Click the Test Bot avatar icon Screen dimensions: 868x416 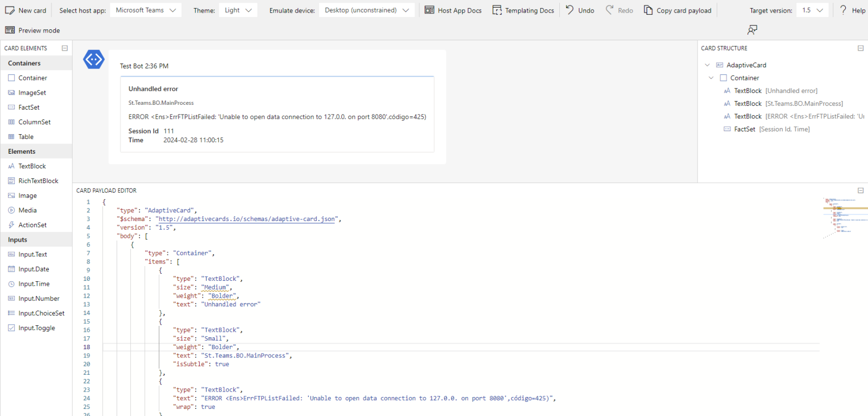click(x=94, y=59)
